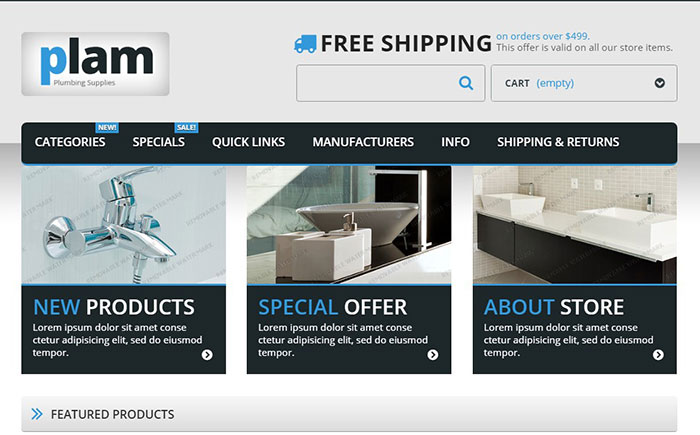Open New Products arrow button
Screen dimensions: 700x435
(x=207, y=355)
